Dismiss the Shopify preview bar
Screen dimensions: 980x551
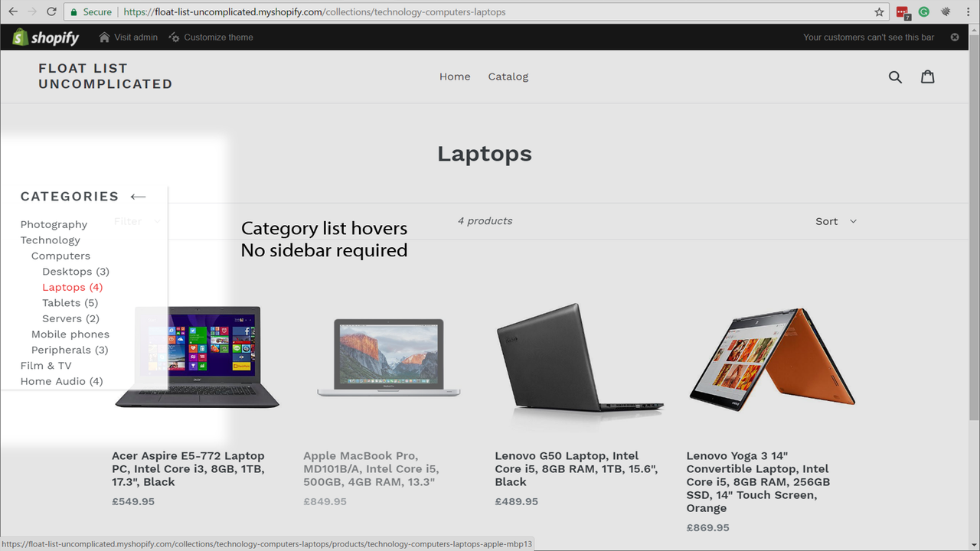click(x=954, y=37)
